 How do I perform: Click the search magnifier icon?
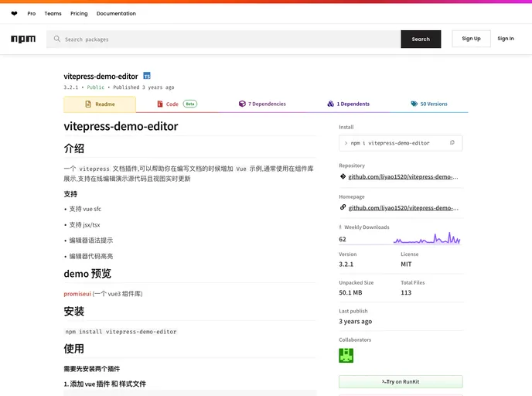(57, 39)
